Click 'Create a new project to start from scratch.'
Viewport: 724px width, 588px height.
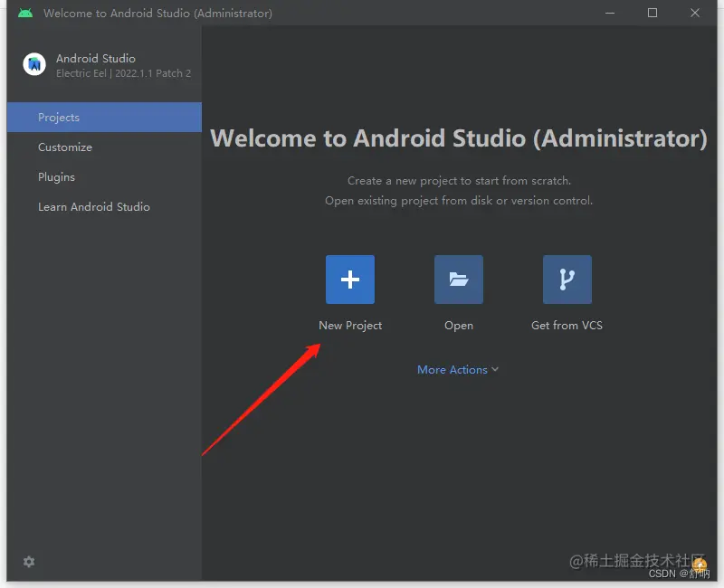click(459, 180)
